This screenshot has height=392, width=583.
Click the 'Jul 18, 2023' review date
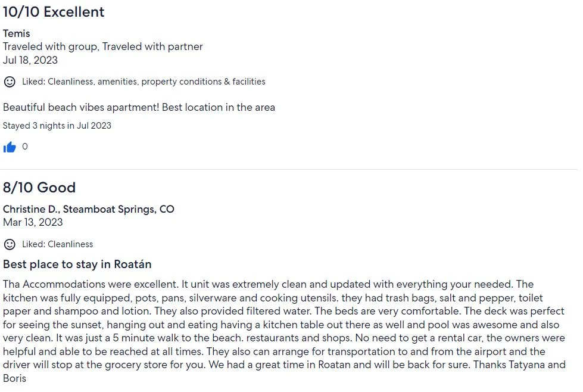coord(30,60)
